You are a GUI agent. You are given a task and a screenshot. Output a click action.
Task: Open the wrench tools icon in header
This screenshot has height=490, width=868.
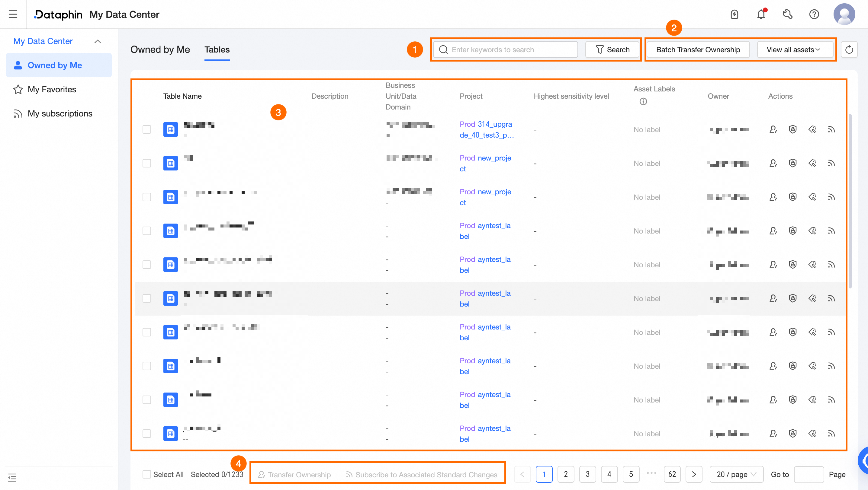[x=787, y=14]
